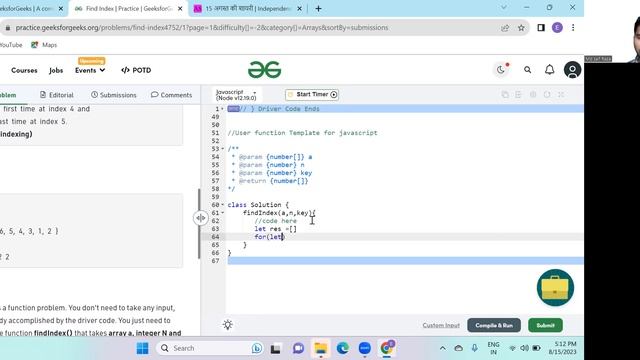Collapse the class fold at line 60
640x360 pixels.
point(222,204)
